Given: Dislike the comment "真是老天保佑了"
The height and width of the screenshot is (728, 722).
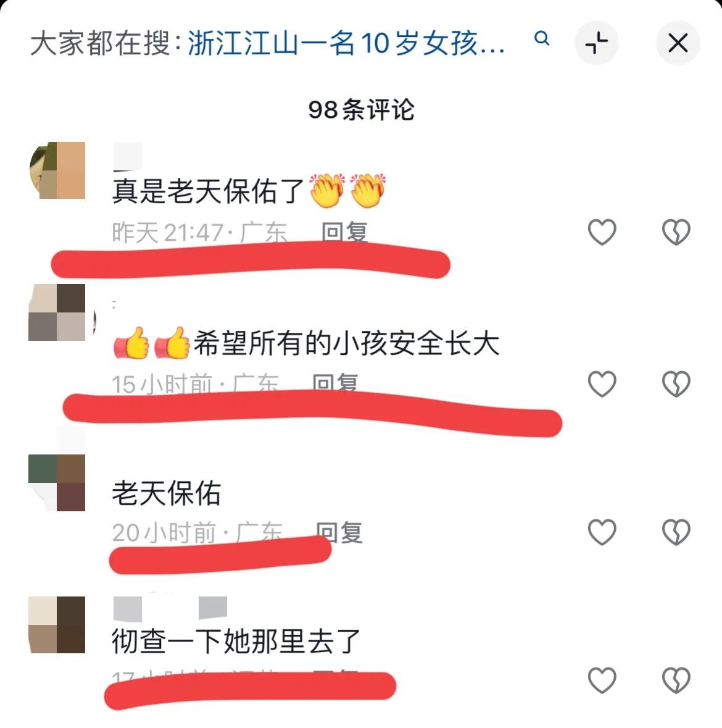Looking at the screenshot, I should click(x=676, y=232).
